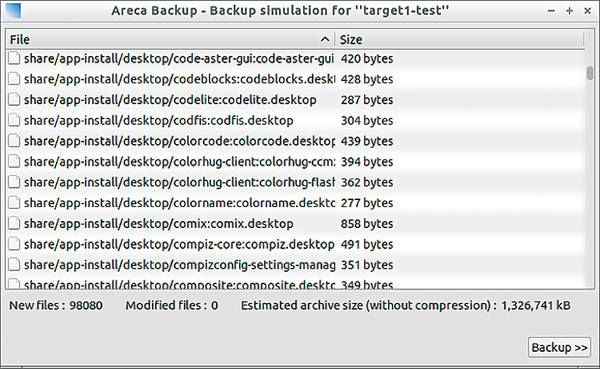
Task: Minimize the backup simulation window
Action: [x=551, y=11]
